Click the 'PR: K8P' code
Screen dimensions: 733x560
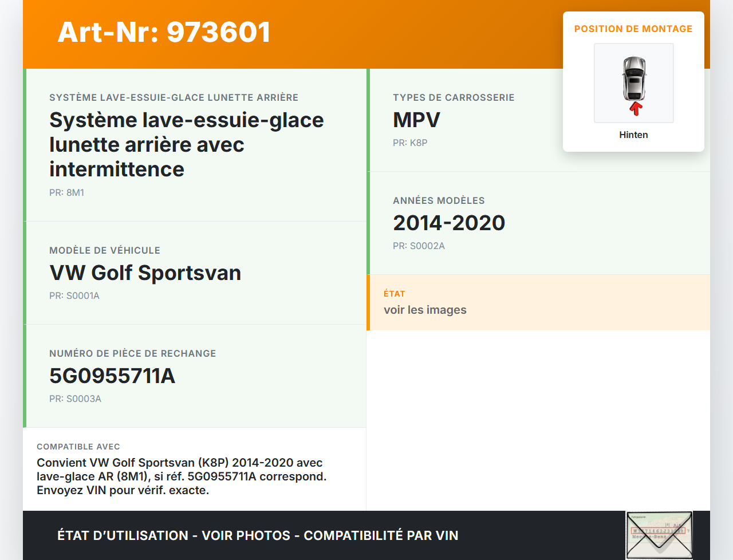pyautogui.click(x=410, y=143)
